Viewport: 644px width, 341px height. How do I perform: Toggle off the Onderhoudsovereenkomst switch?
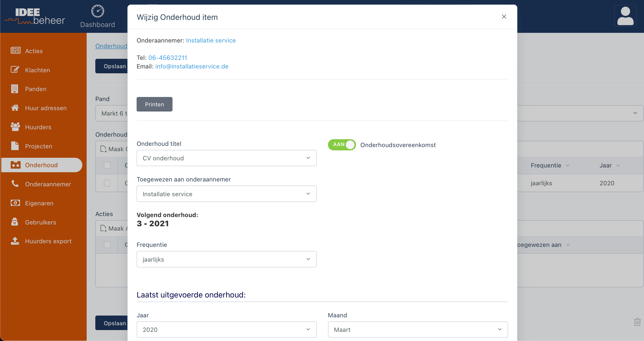pyautogui.click(x=342, y=145)
